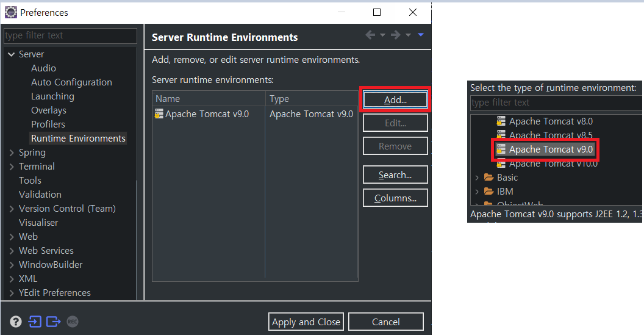Viewport: 644px width, 335px height.
Task: Click the REC record icon
Action: click(x=73, y=322)
